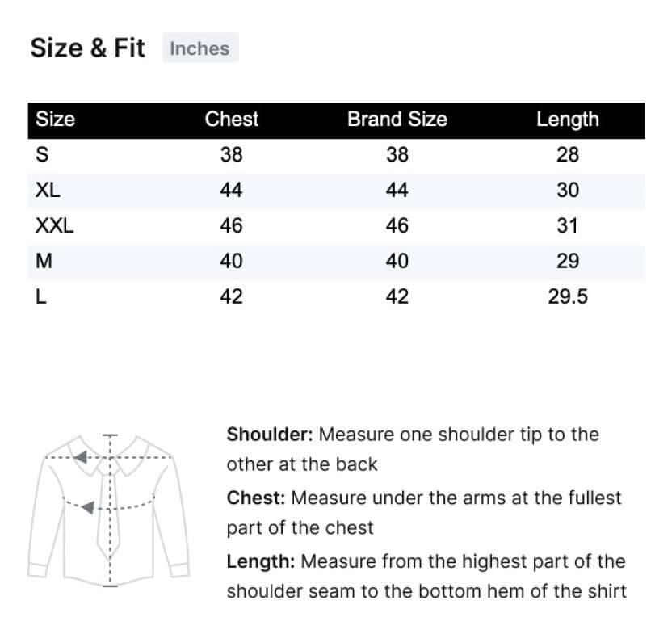Toggle the Inches unit badge
Image resolution: width=672 pixels, height=634 pixels.
point(199,48)
